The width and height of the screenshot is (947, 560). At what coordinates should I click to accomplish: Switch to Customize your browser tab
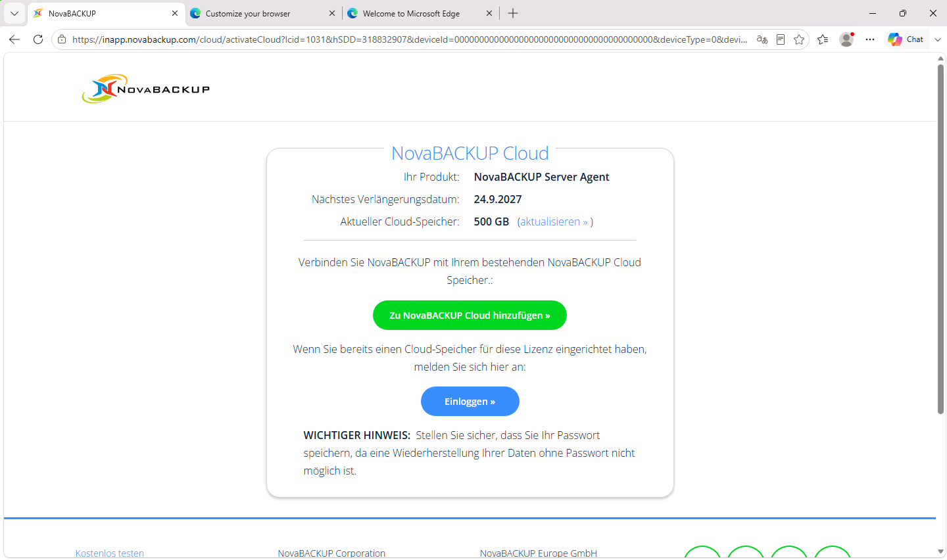click(263, 13)
